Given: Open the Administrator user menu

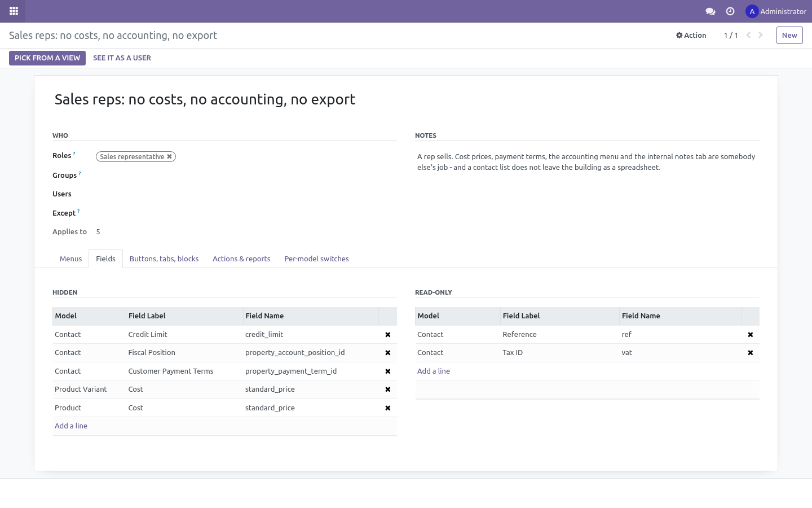Looking at the screenshot, I should pos(776,11).
